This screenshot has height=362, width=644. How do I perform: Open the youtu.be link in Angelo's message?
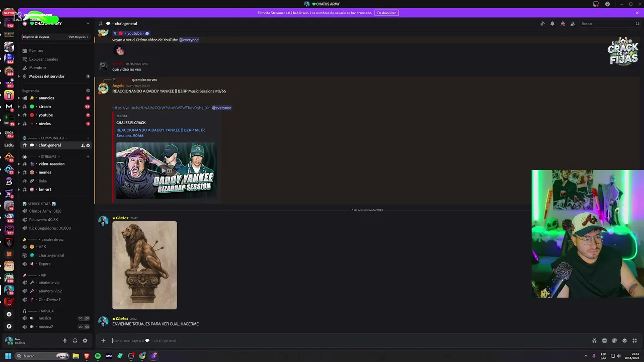pyautogui.click(x=161, y=108)
